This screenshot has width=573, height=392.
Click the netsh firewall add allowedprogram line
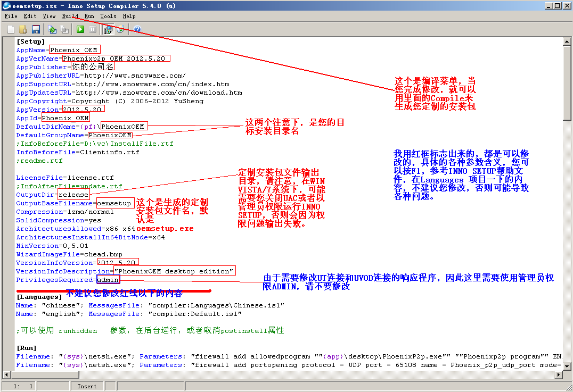[x=289, y=356]
